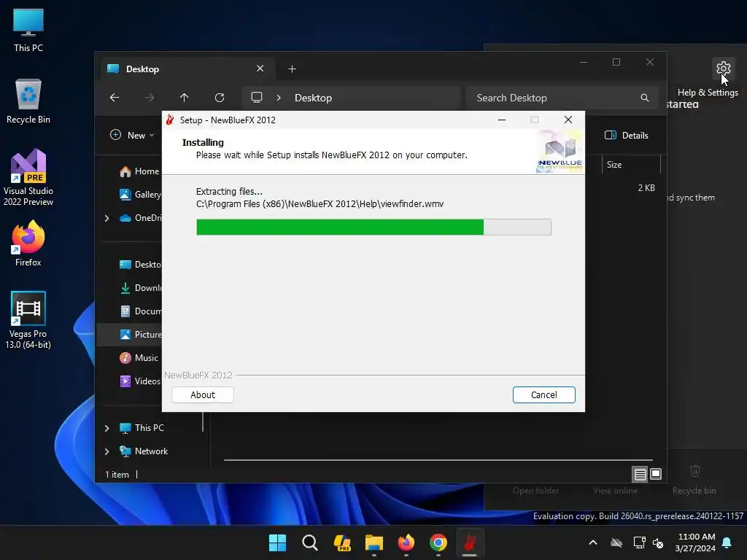The width and height of the screenshot is (747, 560).
Task: Open the Windows Start menu
Action: [x=277, y=542]
